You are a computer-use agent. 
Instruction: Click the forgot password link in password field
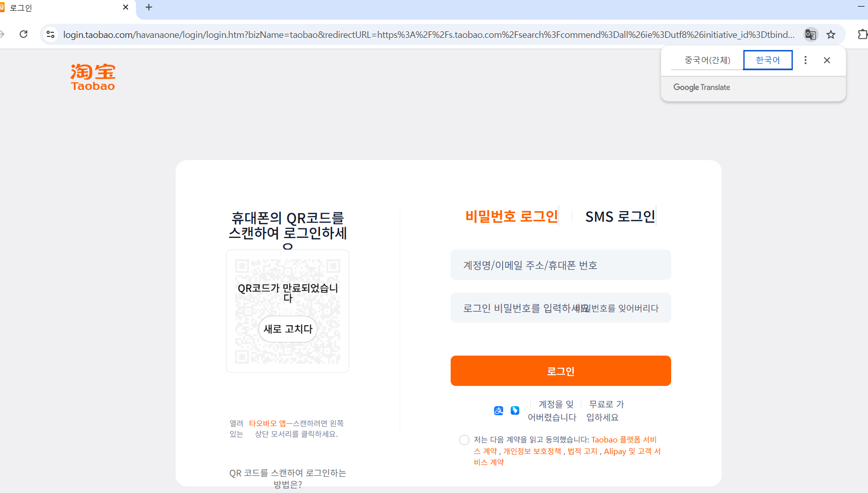pos(617,308)
